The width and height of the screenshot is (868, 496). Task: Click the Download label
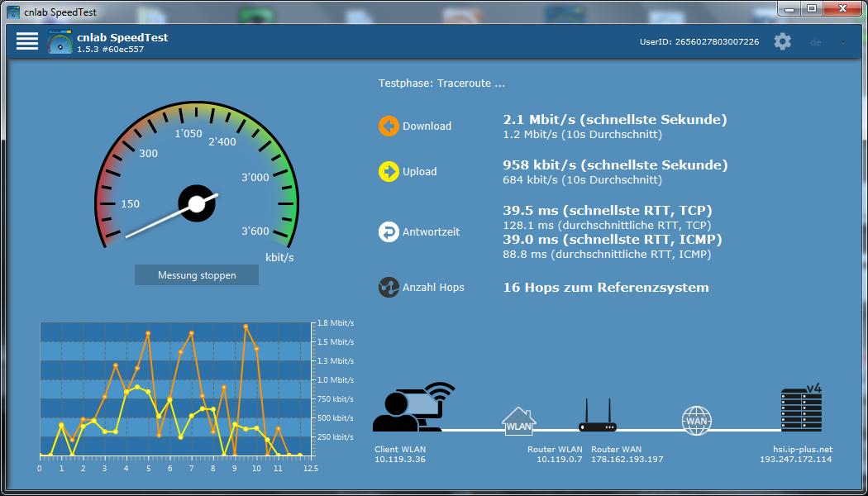coord(427,126)
